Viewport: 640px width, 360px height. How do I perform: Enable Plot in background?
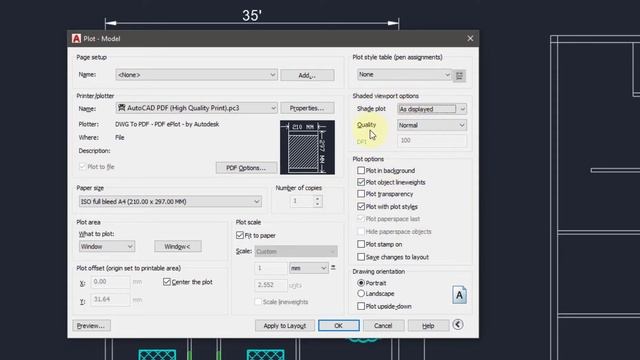tap(361, 170)
